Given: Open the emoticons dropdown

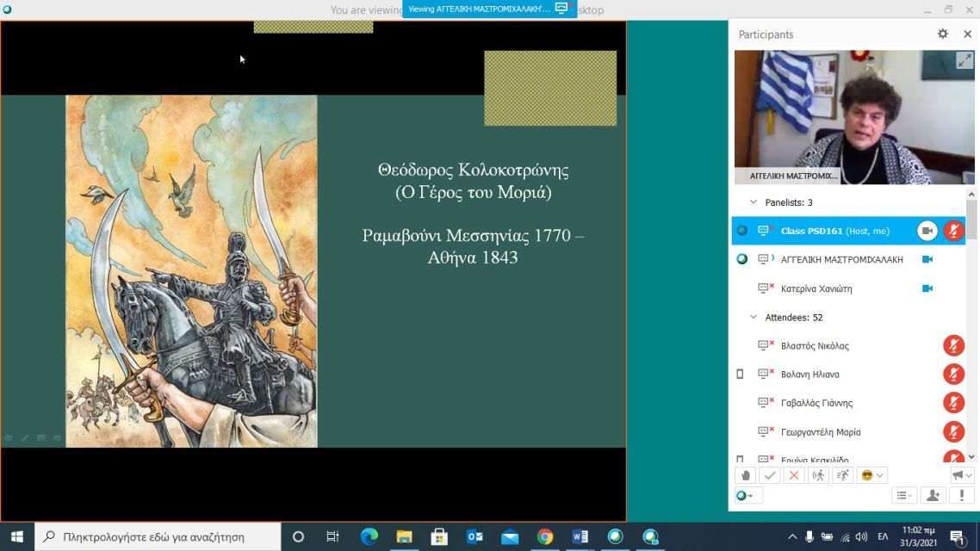Looking at the screenshot, I should point(871,475).
